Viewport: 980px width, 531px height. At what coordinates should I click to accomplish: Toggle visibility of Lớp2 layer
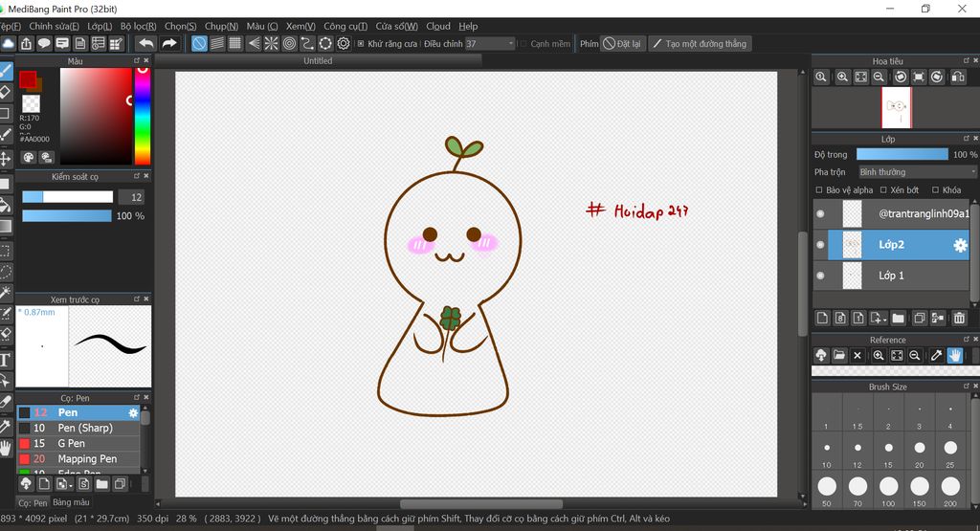820,245
